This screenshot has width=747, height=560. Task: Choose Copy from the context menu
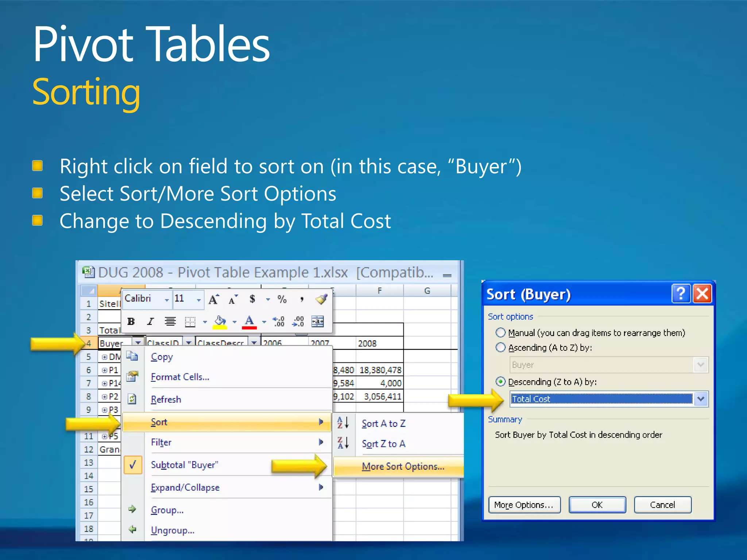tap(227, 357)
